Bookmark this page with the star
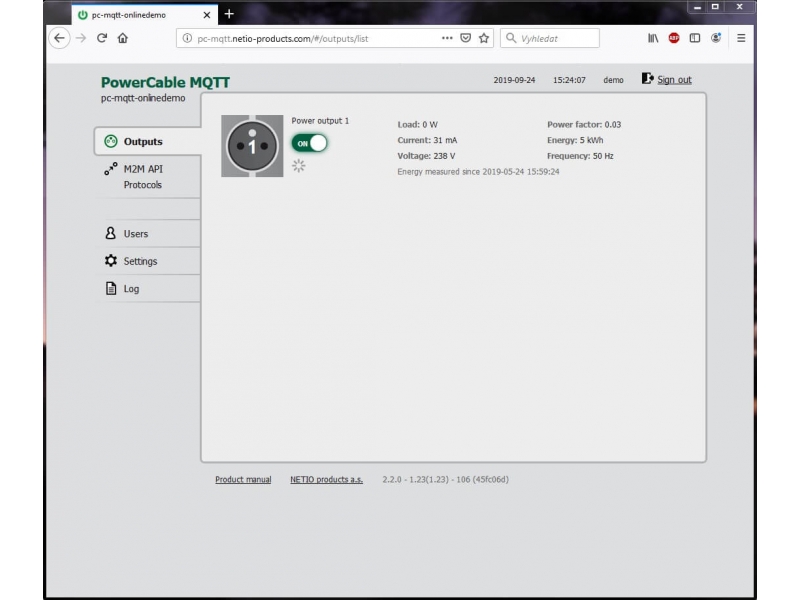Viewport: 800px width, 600px height. point(484,38)
